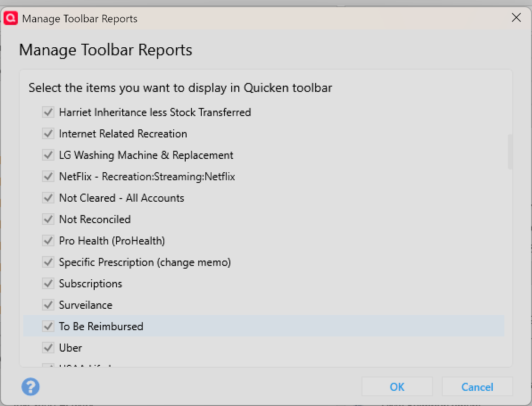Uncheck the Pro Health (ProHealth) checkbox
532x406 pixels.
[48, 240]
